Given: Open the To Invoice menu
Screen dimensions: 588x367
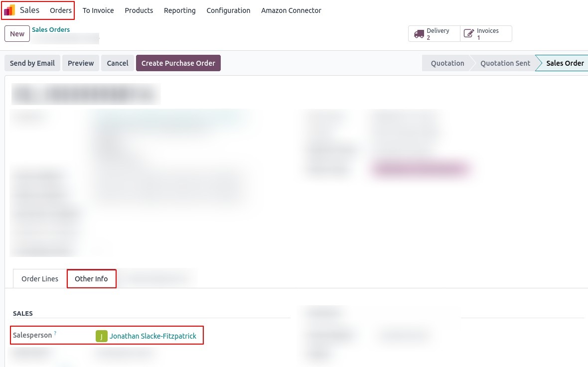Looking at the screenshot, I should point(98,10).
